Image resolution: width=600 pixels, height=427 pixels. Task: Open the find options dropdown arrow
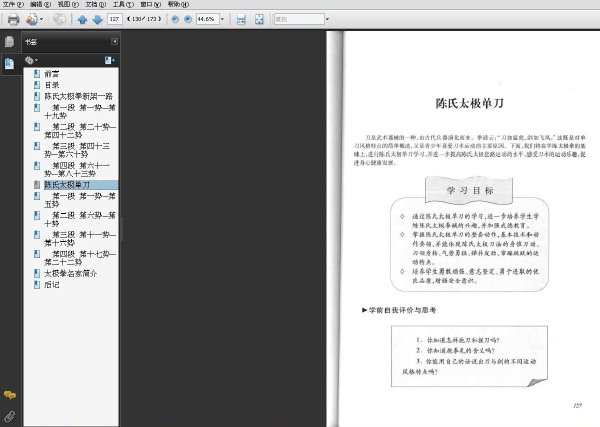[x=327, y=19]
